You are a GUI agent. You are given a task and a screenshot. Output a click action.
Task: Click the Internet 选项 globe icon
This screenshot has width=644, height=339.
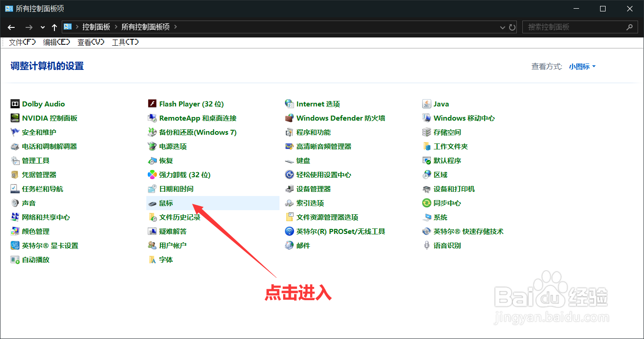pyautogui.click(x=289, y=104)
